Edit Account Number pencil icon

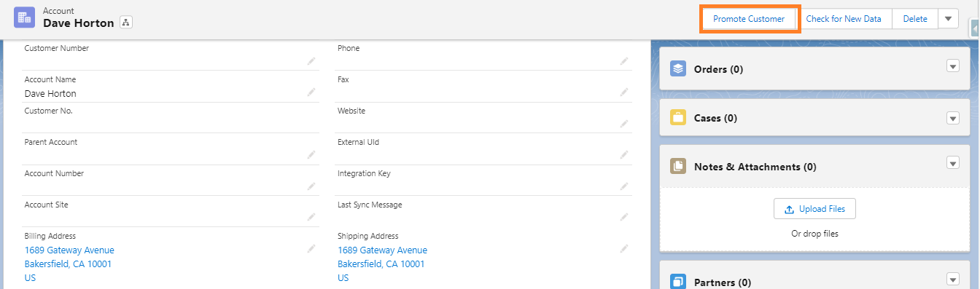coord(311,186)
